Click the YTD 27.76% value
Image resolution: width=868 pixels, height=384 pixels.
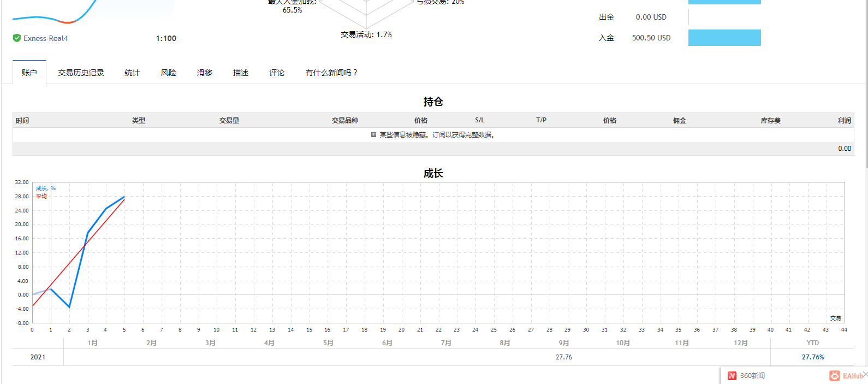813,357
